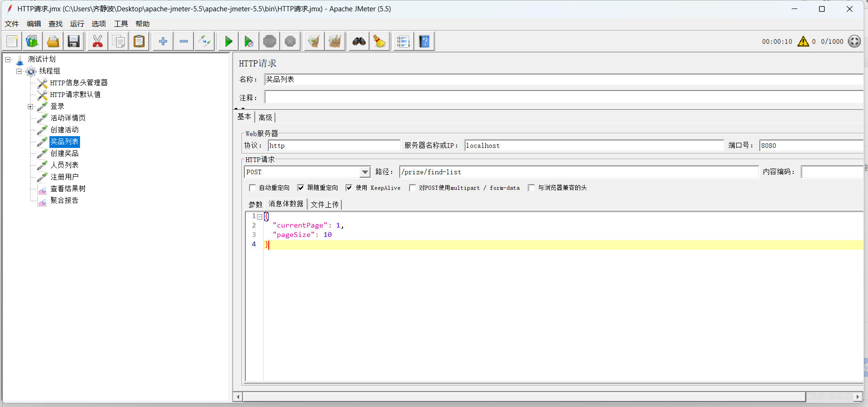Click the Cut scissors icon
The width and height of the screenshot is (868, 407).
(x=97, y=41)
